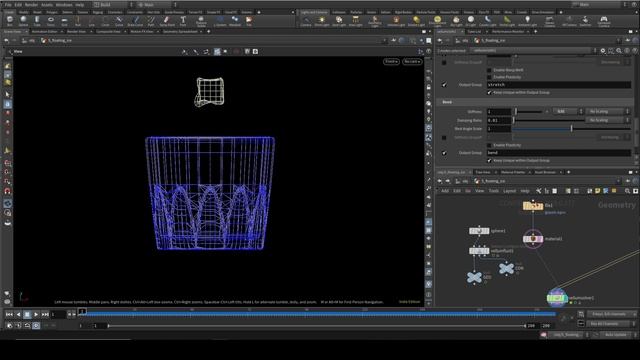Add a Switcher from the shelf

585,21
